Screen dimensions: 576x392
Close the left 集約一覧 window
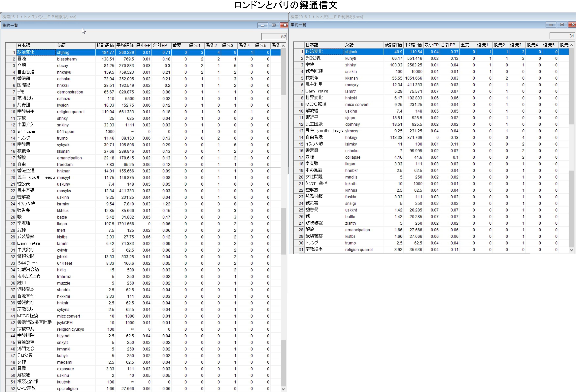[x=284, y=25]
